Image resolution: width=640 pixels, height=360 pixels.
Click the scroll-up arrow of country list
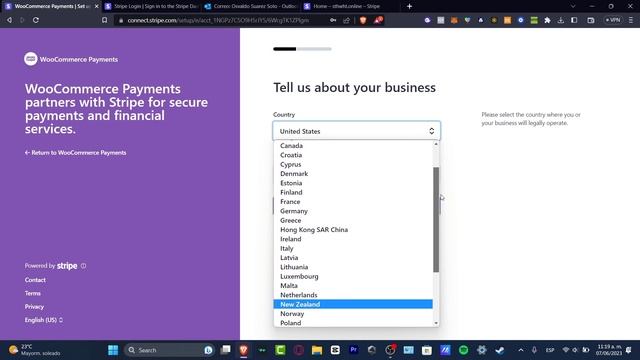point(436,144)
